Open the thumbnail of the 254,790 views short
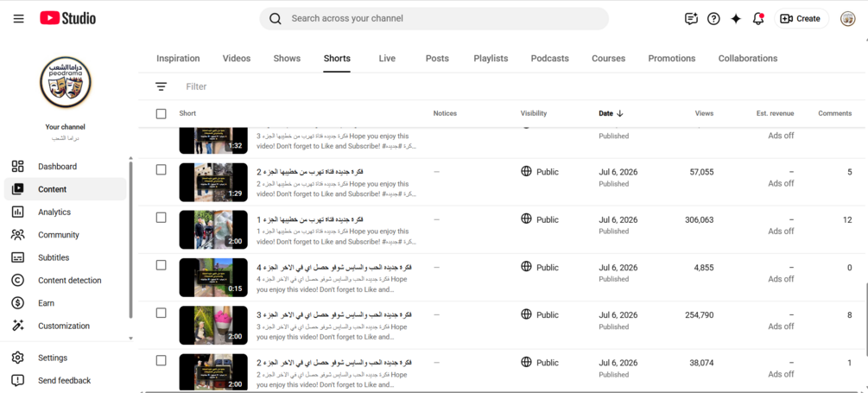The width and height of the screenshot is (868, 393). point(213,325)
